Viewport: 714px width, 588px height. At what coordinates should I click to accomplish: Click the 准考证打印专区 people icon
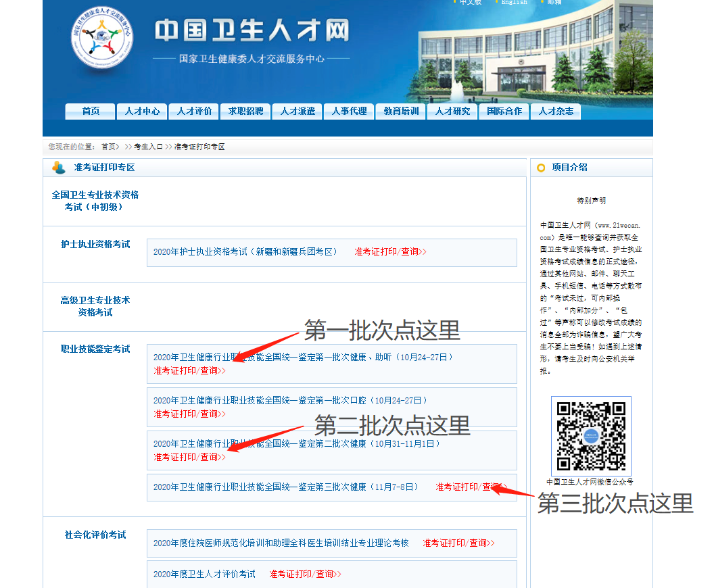click(59, 168)
